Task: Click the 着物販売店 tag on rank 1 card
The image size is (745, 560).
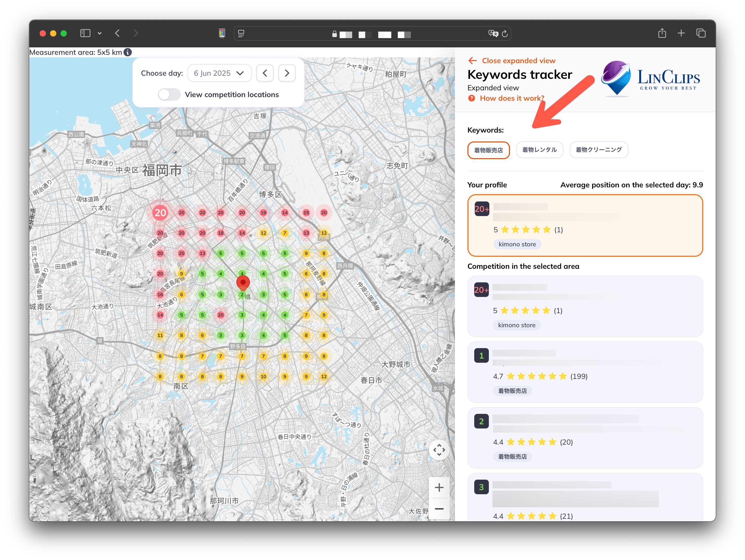Action: pos(512,391)
